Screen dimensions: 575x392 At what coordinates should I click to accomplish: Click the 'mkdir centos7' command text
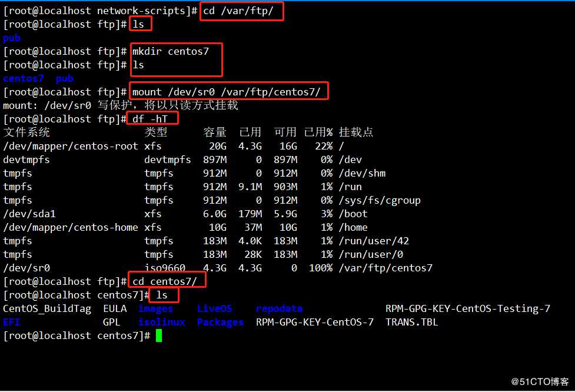171,51
